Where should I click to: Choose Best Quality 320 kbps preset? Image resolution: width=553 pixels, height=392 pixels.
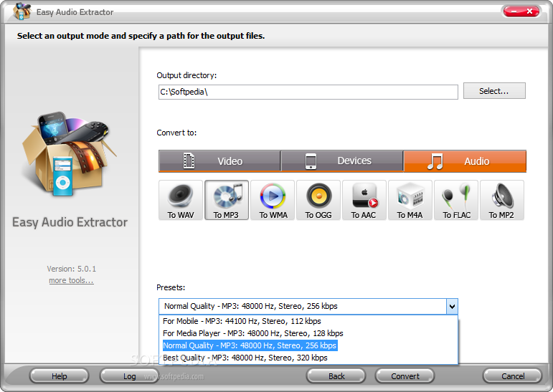tap(308, 358)
